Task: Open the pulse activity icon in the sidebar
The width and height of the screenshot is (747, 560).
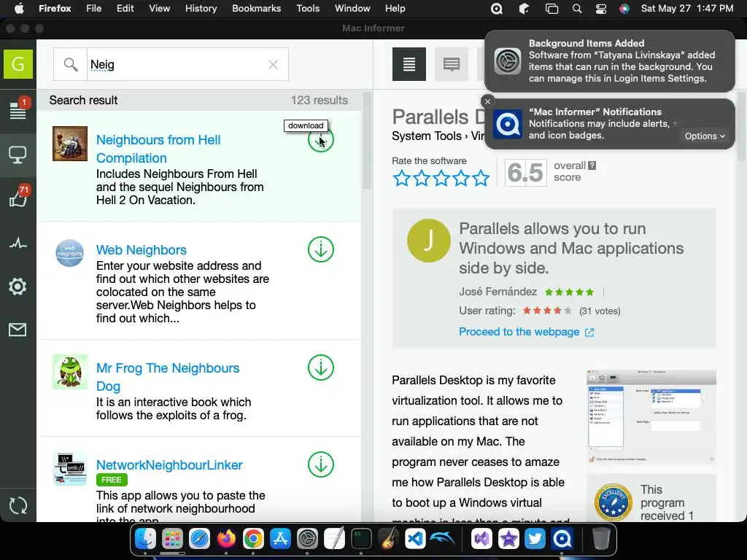Action: (18, 244)
